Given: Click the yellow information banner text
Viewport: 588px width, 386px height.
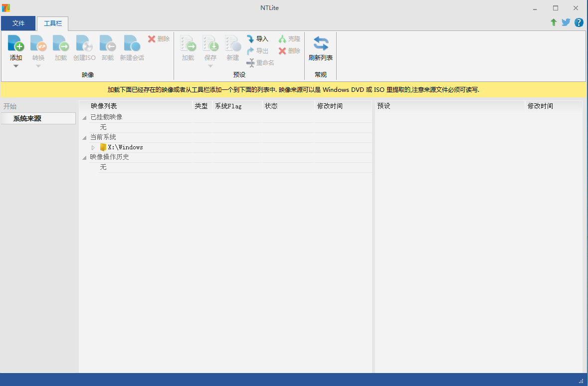Looking at the screenshot, I should (293, 90).
